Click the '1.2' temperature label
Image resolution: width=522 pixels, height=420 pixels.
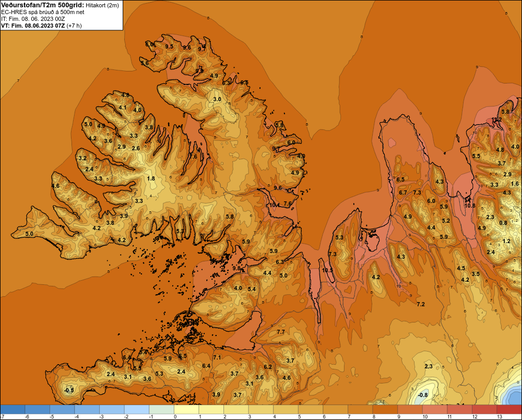click(506, 241)
